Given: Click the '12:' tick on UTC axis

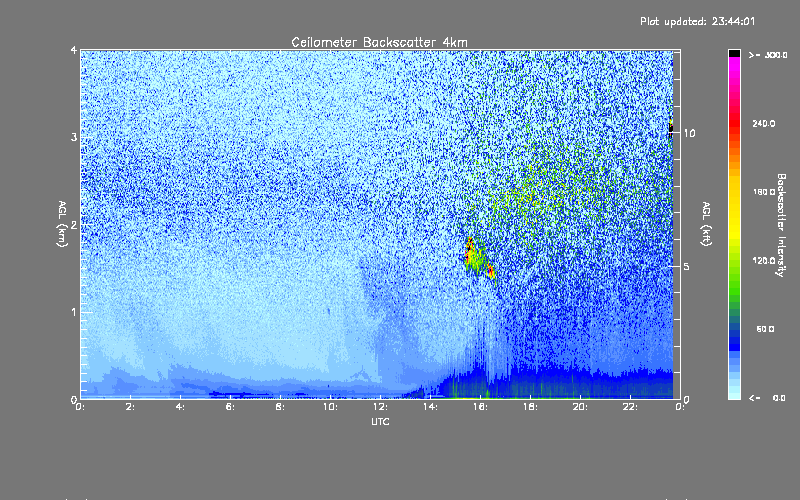Looking at the screenshot, I should 380,407.
